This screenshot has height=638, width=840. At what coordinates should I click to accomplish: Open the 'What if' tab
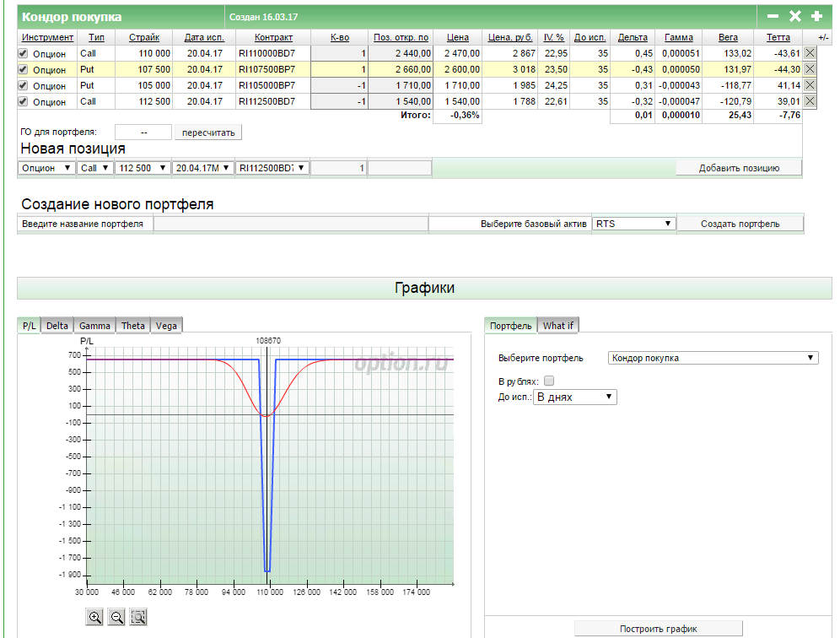[x=557, y=326]
